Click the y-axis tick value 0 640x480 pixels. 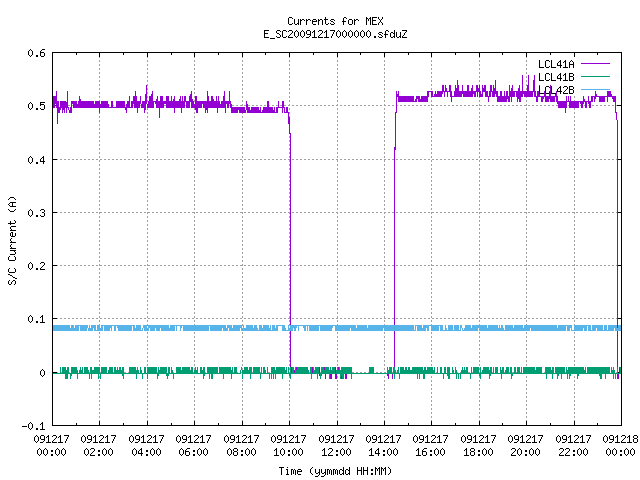(x=42, y=372)
